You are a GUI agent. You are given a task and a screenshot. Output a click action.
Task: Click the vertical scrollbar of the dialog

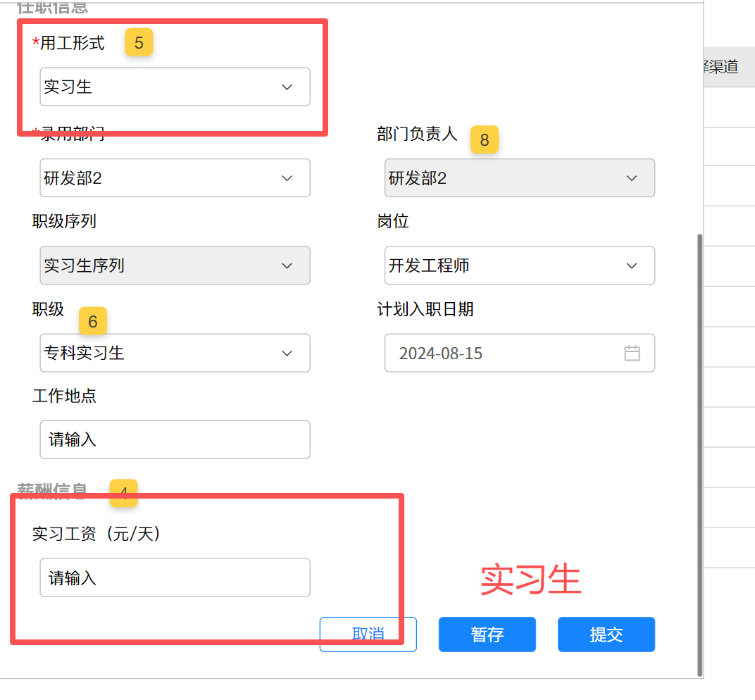pos(699,451)
